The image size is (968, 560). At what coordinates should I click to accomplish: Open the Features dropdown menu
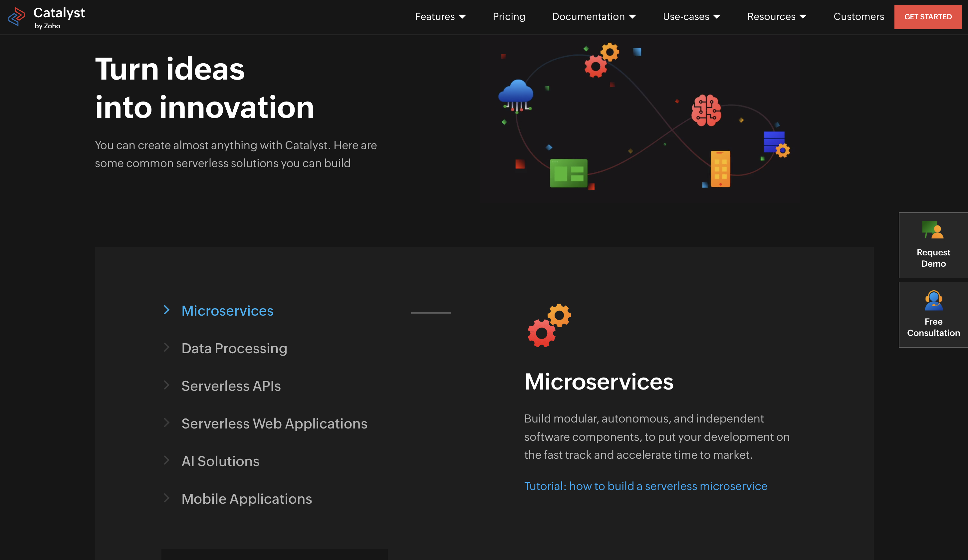(x=439, y=17)
